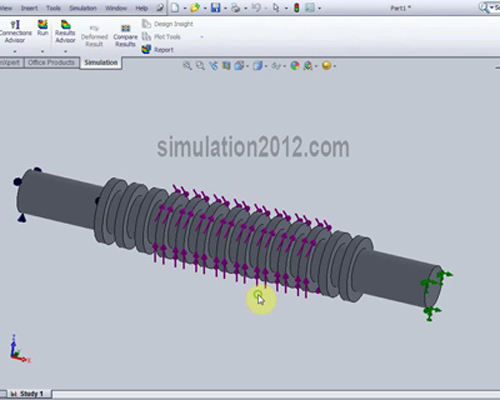This screenshot has width=500, height=400.
Task: Click the Zoom to Area icon
Action: pyautogui.click(x=200, y=66)
